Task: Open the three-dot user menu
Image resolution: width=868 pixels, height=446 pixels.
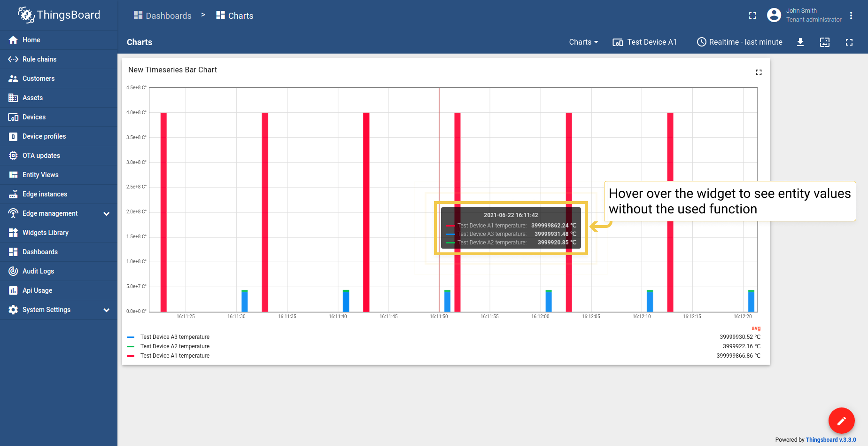Action: (851, 16)
